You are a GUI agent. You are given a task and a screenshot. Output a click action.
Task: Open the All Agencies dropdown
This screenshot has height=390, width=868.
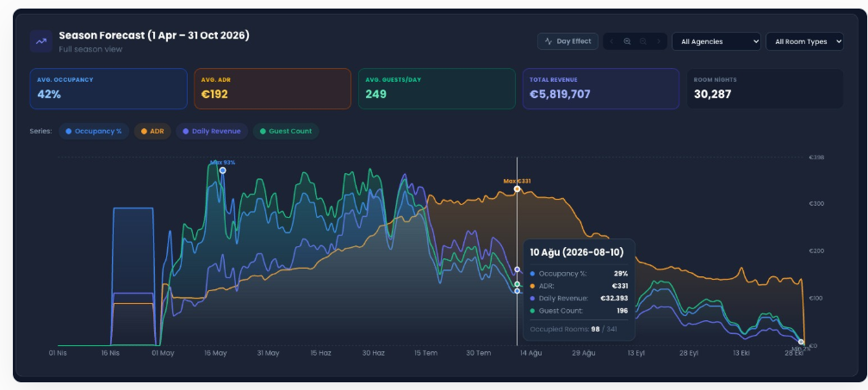pos(716,41)
